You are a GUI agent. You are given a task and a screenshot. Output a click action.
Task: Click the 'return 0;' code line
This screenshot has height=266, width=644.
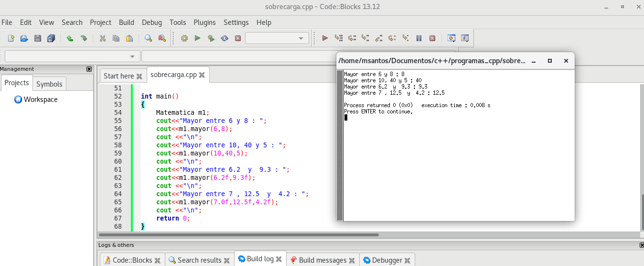173,218
